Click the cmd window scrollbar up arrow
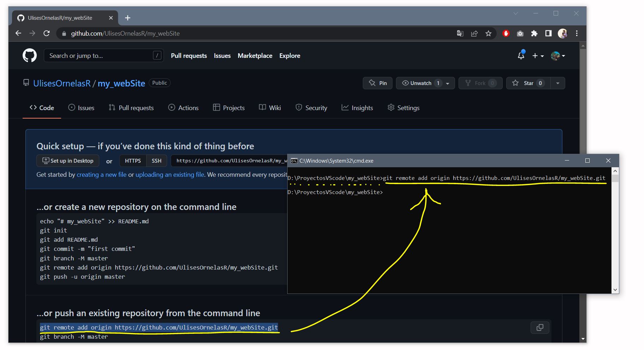 (615, 171)
